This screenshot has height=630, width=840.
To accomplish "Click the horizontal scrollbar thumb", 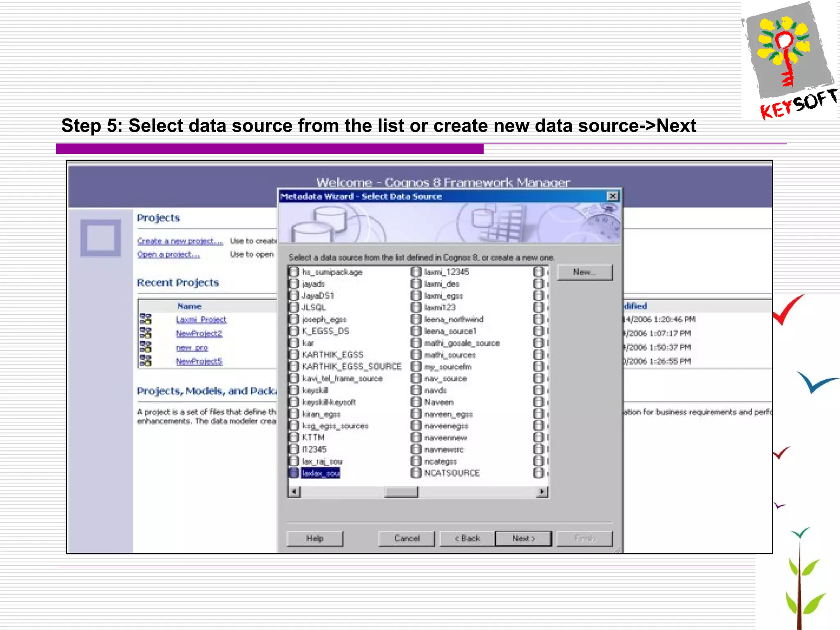I will pyautogui.click(x=401, y=491).
